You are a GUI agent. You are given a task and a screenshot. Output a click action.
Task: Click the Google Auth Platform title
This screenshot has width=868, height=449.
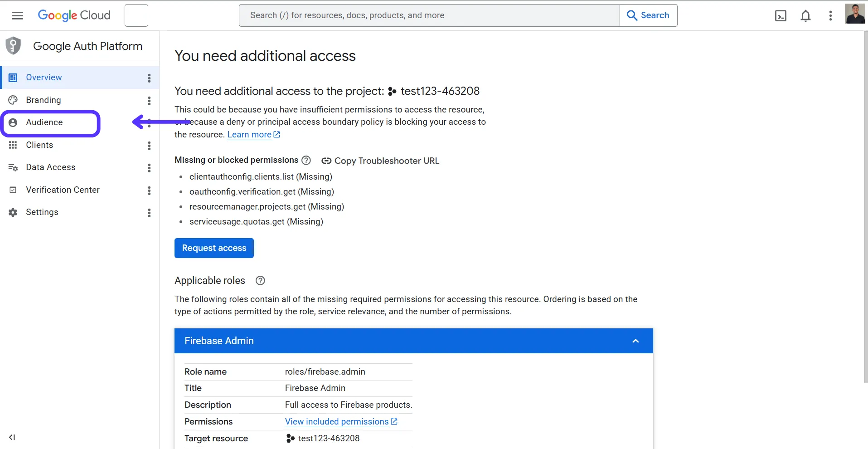coord(87,46)
